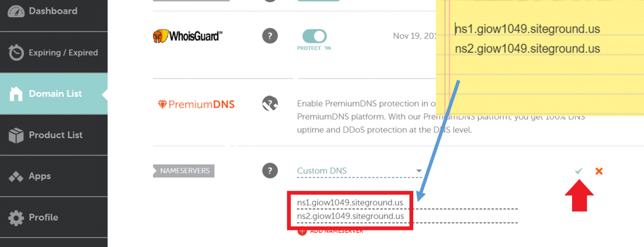Click the Product List box icon
This screenshot has width=644, height=247.
(17, 135)
